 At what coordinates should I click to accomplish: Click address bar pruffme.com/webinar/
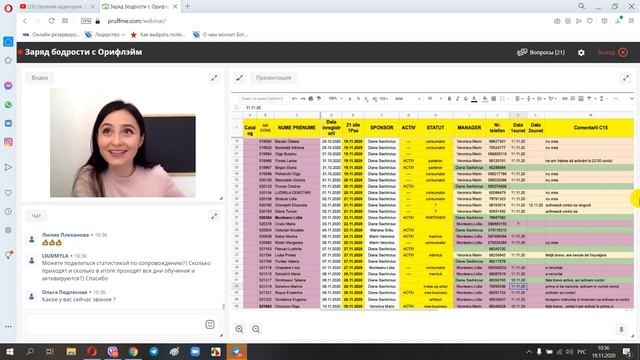136,21
